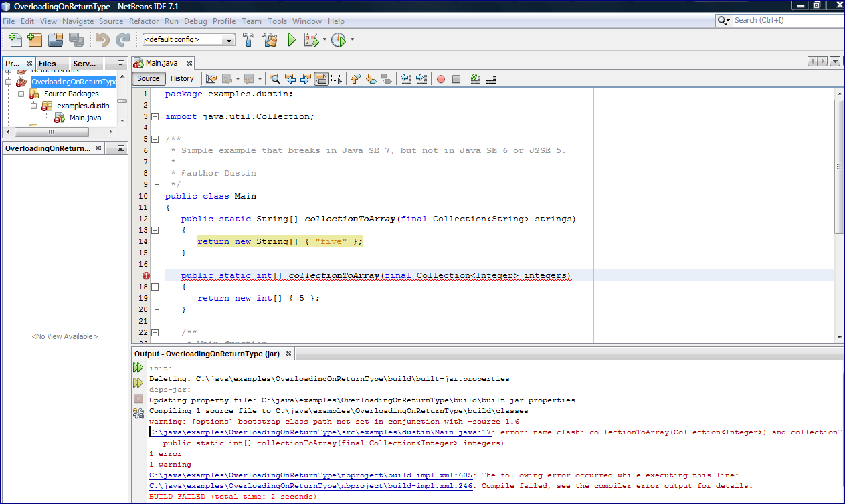Switch to the Files tab
The image size is (845, 504).
(x=46, y=63)
